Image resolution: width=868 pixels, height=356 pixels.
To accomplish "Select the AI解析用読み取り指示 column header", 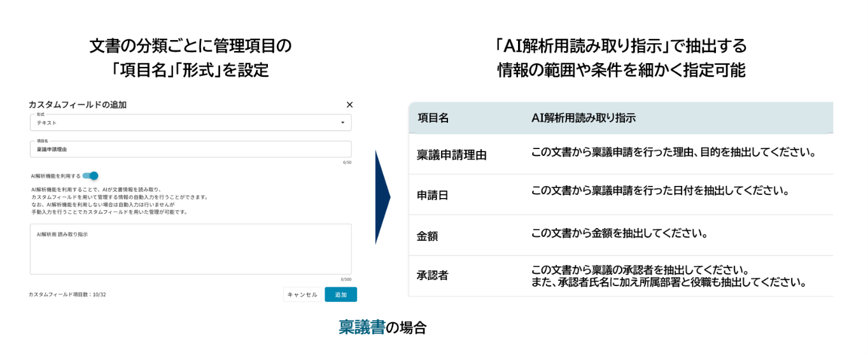I will [584, 118].
